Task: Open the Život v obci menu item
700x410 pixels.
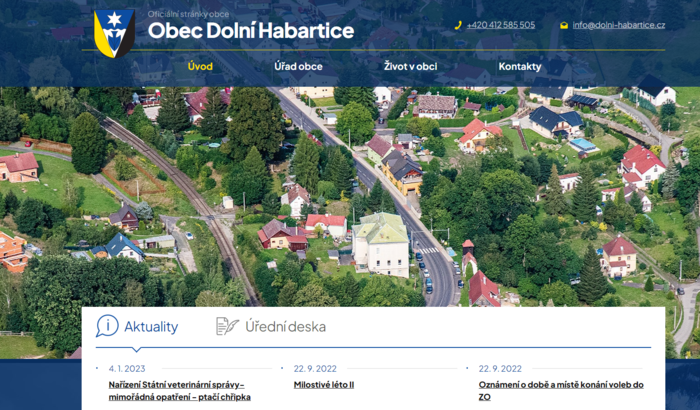Action: (x=410, y=67)
